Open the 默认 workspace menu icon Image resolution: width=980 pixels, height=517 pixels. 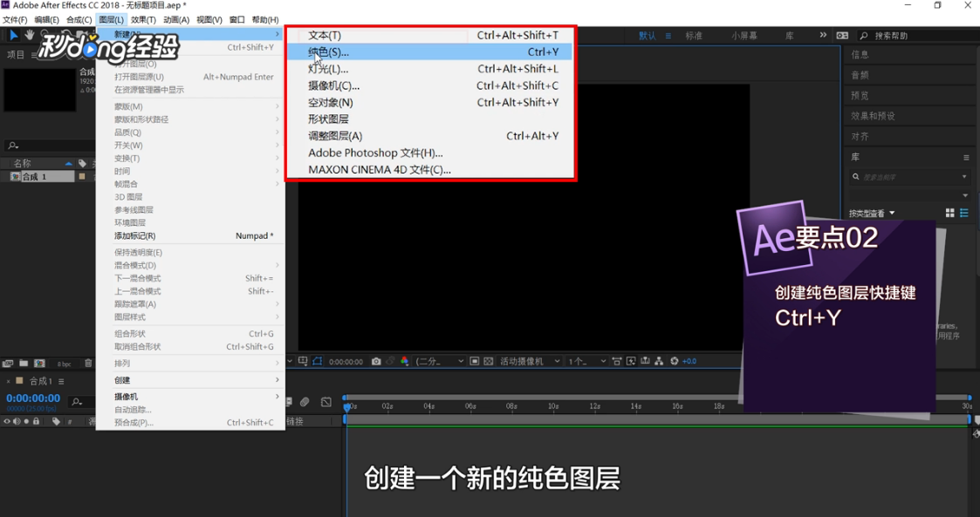(668, 36)
